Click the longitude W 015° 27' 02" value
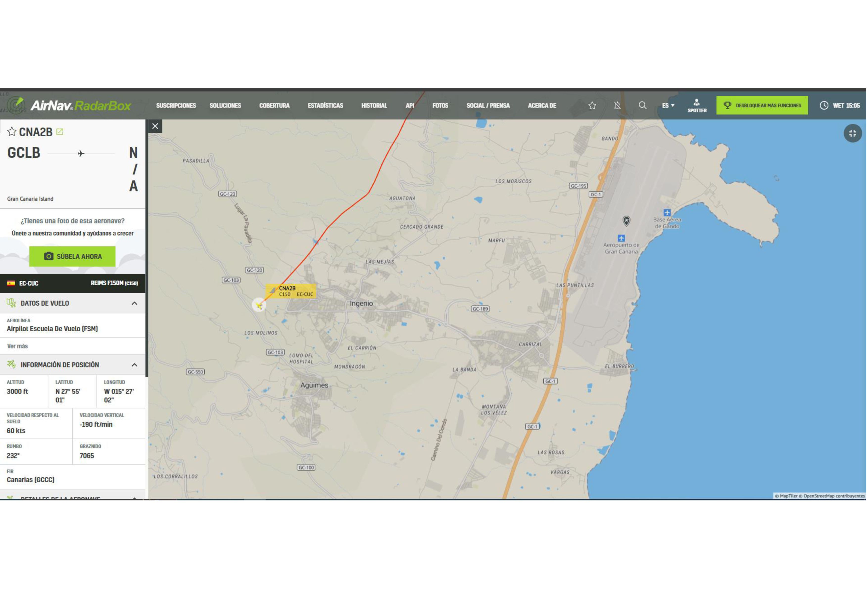This screenshot has height=614, width=868. click(x=119, y=396)
